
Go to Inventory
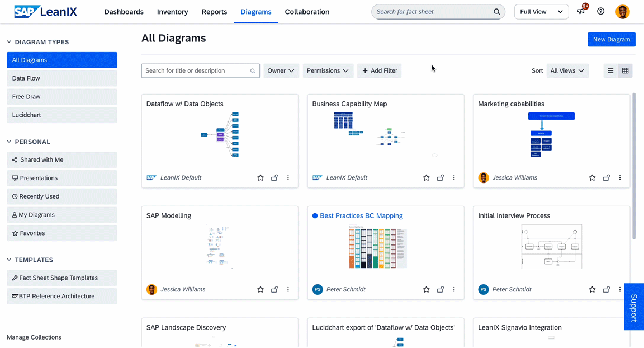point(173,12)
